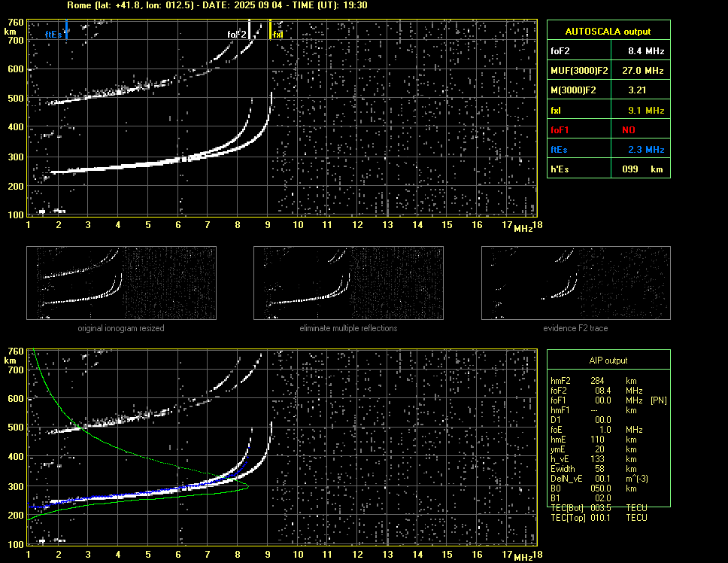Click the yellow fxI marker label on top ionogram

[278, 35]
